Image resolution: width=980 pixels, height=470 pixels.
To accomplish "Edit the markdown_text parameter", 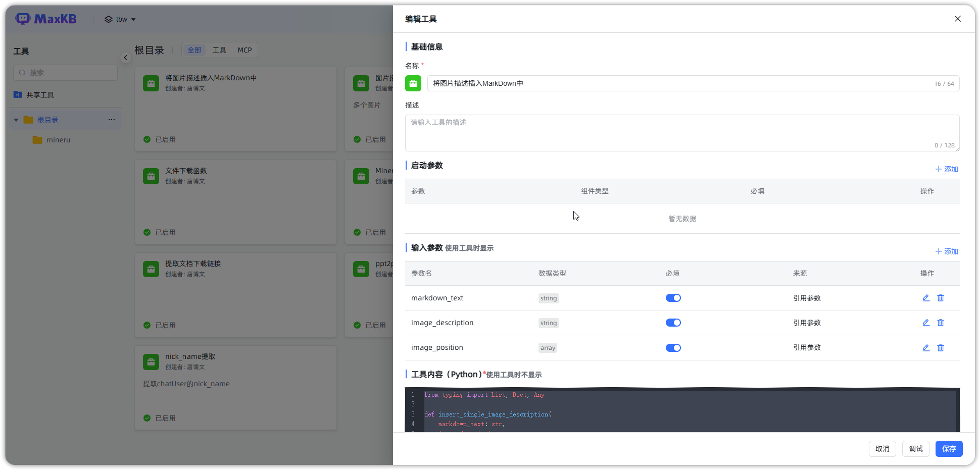I will coord(925,298).
